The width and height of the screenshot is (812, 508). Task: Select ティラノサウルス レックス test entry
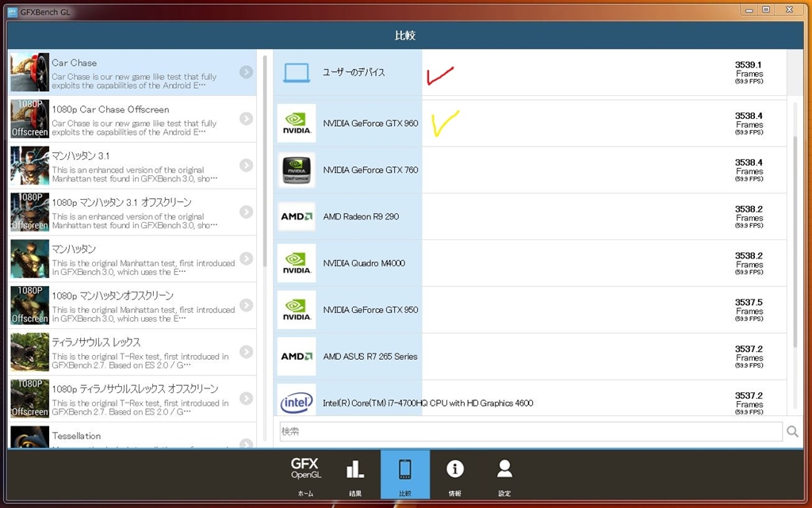[132, 353]
